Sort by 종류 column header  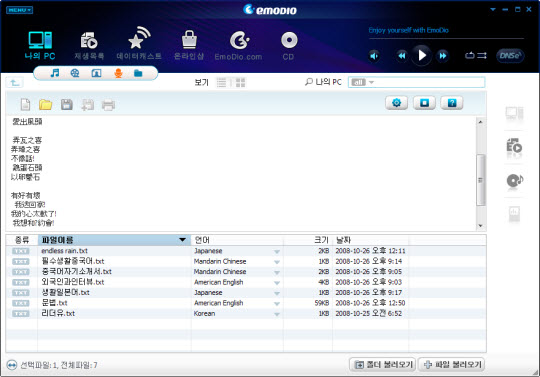pos(21,240)
